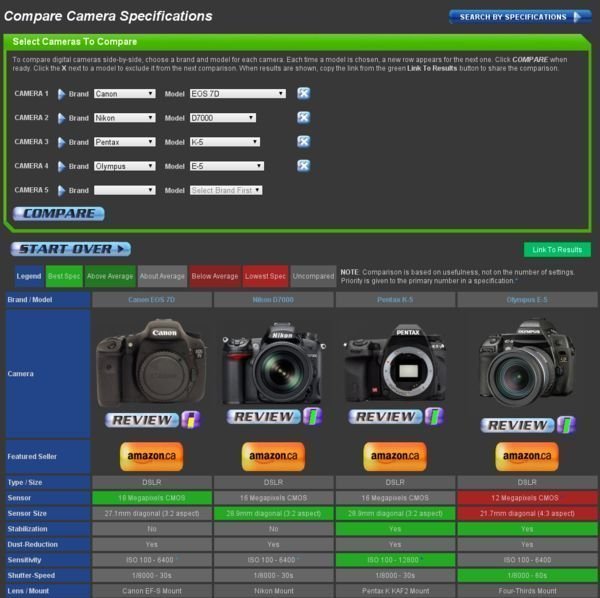600x598 pixels.
Task: Click rating icon next to Olympus REVIEW
Action: (566, 425)
